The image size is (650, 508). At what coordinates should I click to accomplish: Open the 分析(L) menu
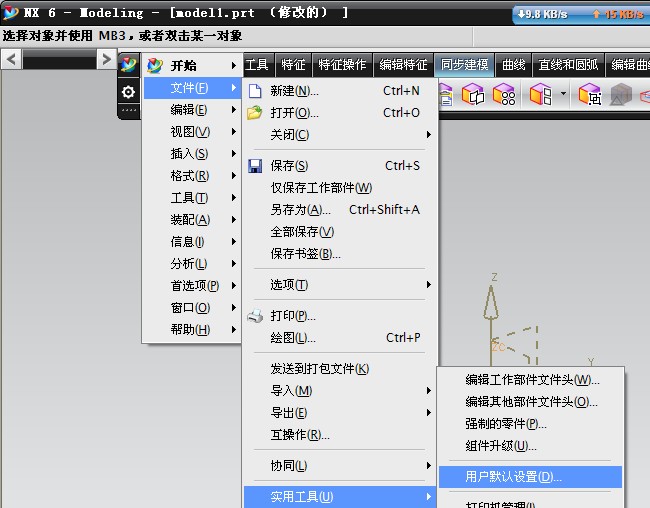(192, 264)
